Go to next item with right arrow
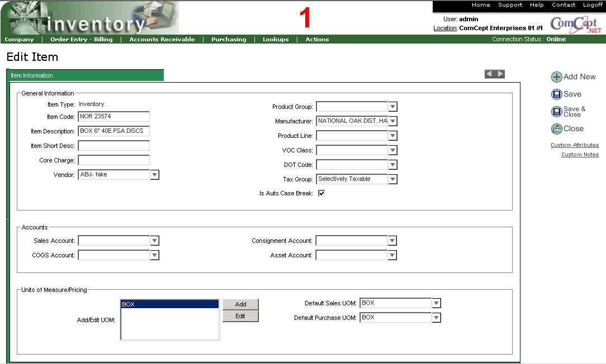Screen dimensions: 606x364 (500, 74)
